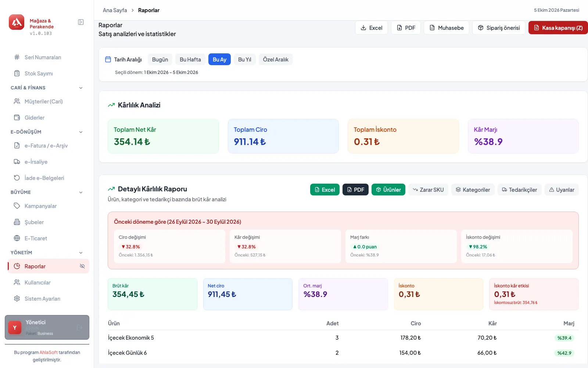Open E-Ticaret globe icon
The image size is (588, 368).
(x=17, y=238)
